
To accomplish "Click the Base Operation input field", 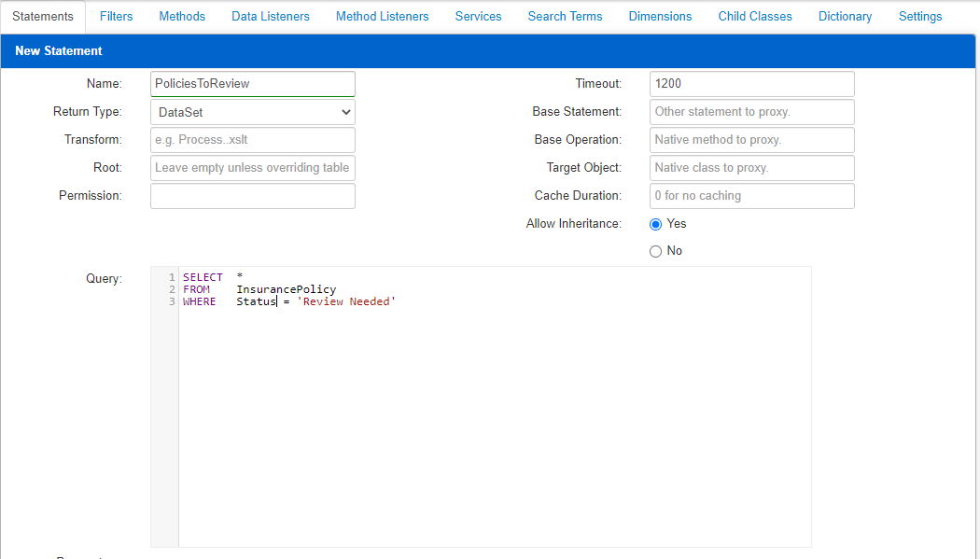I will [x=752, y=140].
